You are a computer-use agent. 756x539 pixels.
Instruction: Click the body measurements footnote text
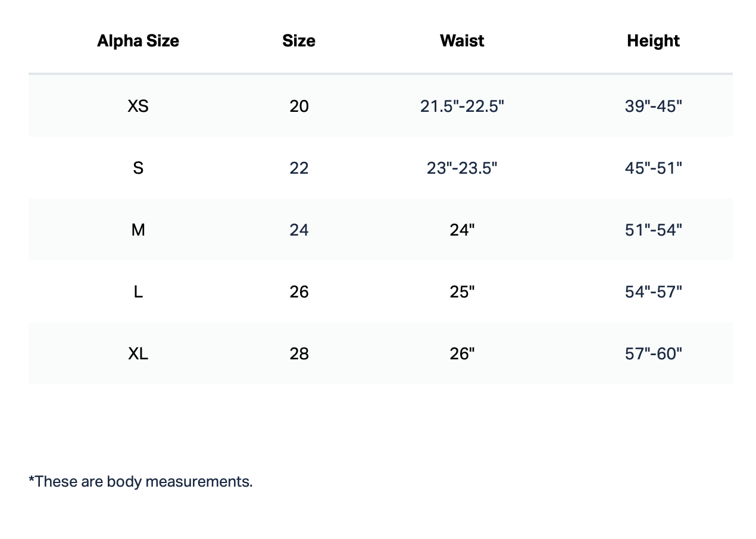tap(140, 481)
